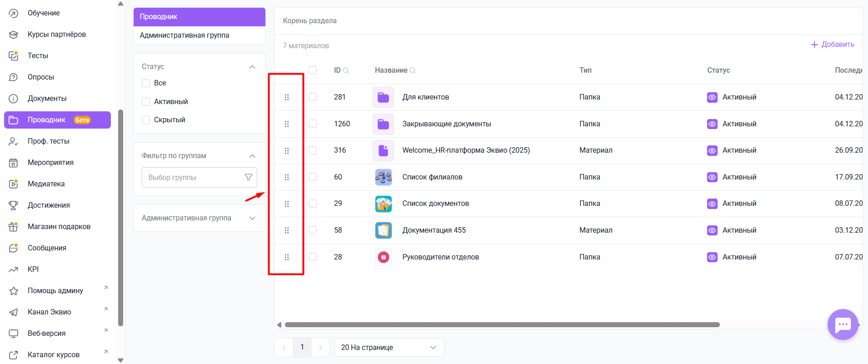
Task: Open the 20 На странице dropdown
Action: tap(389, 348)
